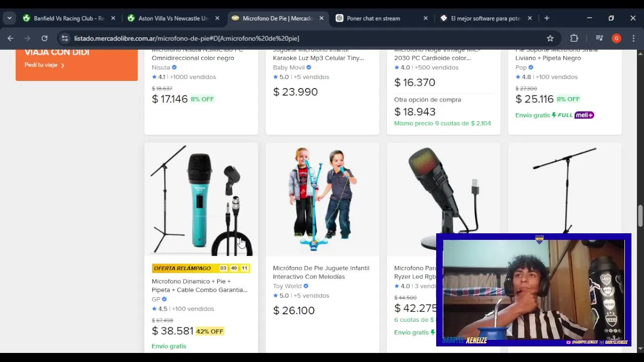Open the RGB LED microphone image
This screenshot has width=644, height=362.
[x=444, y=189]
